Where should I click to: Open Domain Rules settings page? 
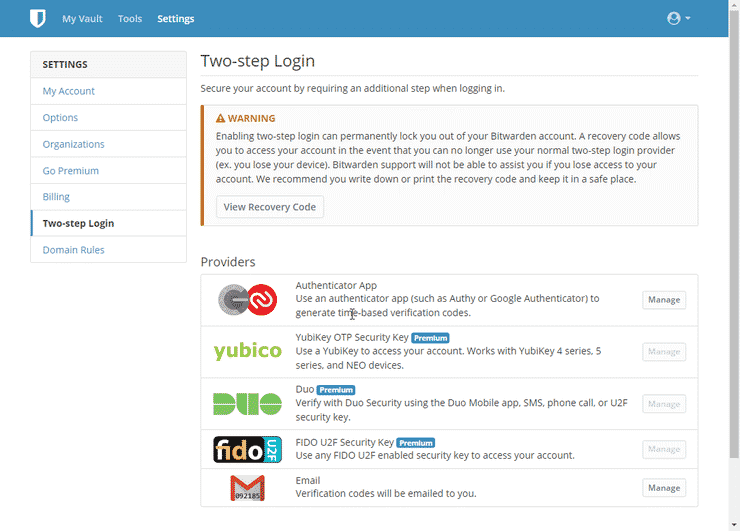click(109, 250)
